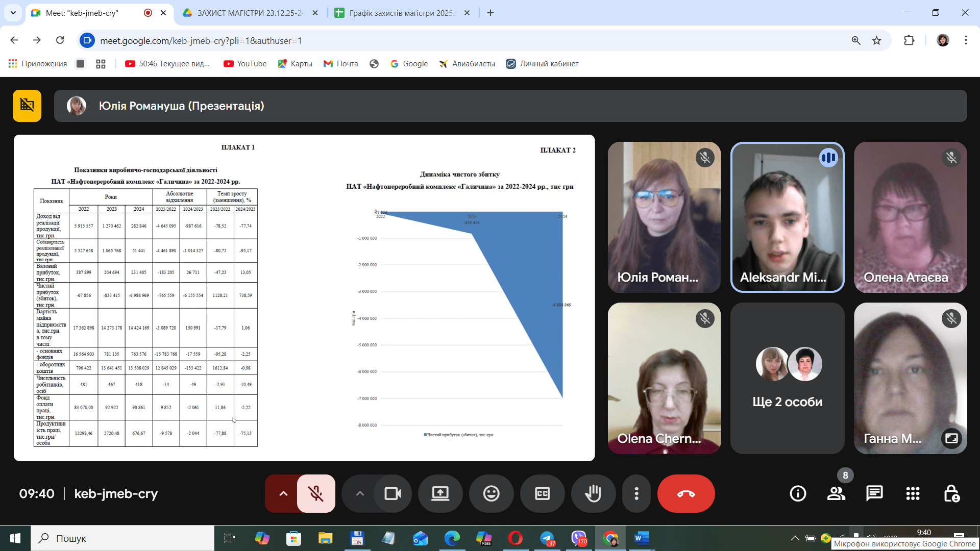Expand audio settings chevron
Screen dimensions: 980x551
pyautogui.click(x=283, y=493)
